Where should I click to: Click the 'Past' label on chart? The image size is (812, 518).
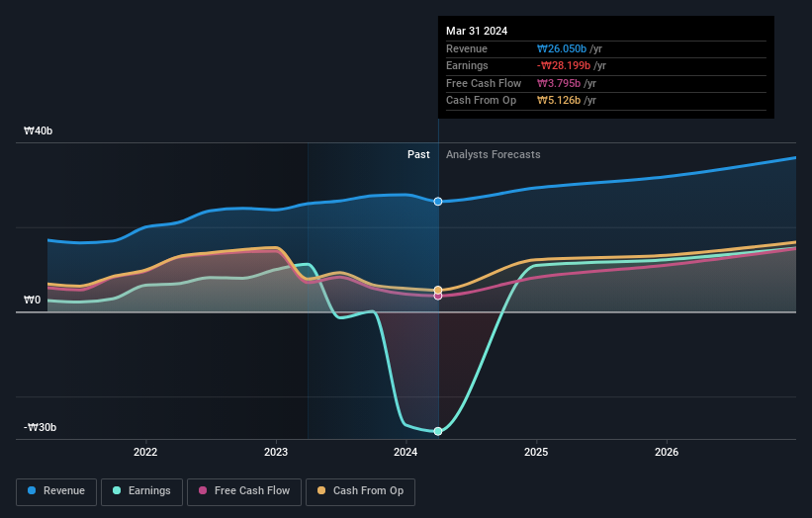point(418,155)
